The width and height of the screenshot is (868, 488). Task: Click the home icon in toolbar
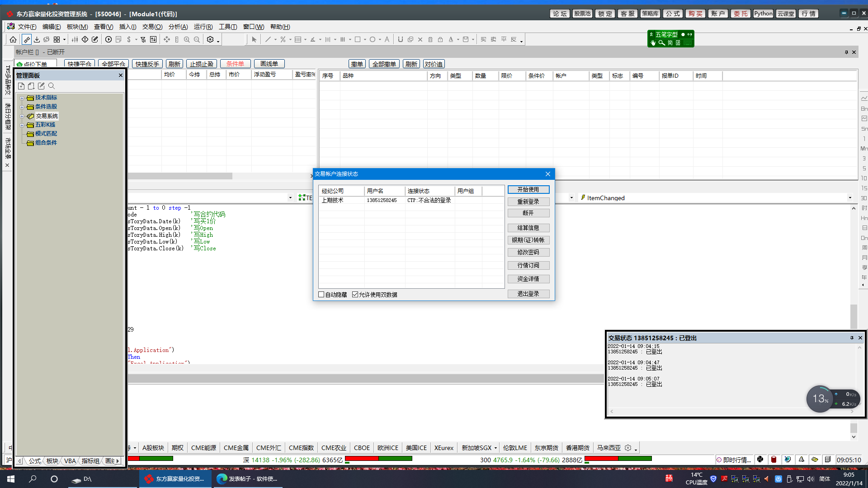pyautogui.click(x=13, y=40)
